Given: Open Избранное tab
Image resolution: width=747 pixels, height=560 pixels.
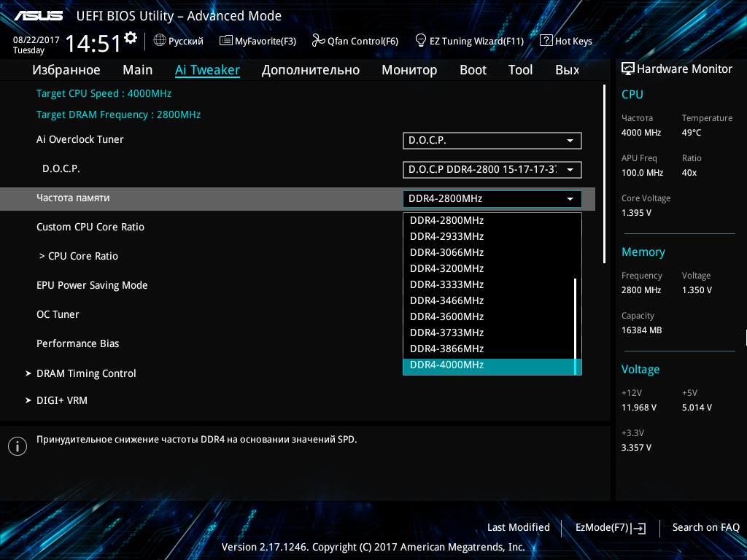Looking at the screenshot, I should click(x=66, y=70).
